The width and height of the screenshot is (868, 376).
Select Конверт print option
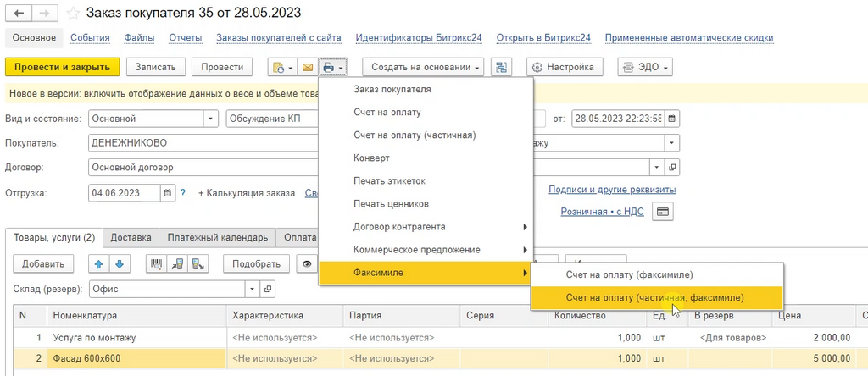click(x=426, y=158)
